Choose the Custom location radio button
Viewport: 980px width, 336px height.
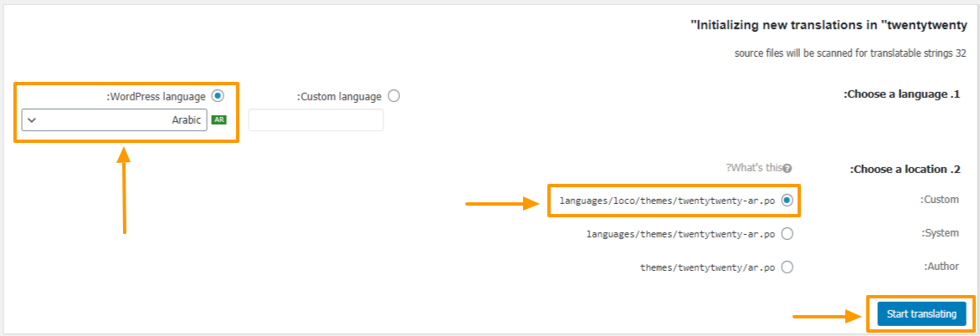click(787, 201)
